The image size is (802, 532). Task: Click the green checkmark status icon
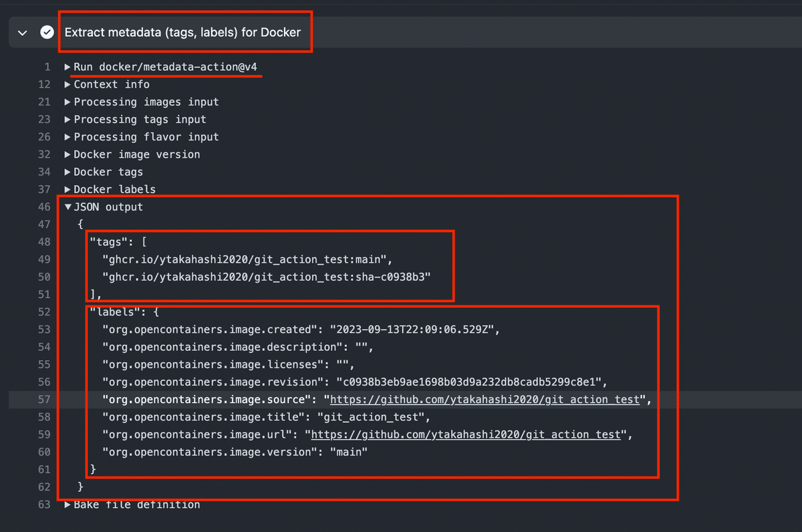46,31
